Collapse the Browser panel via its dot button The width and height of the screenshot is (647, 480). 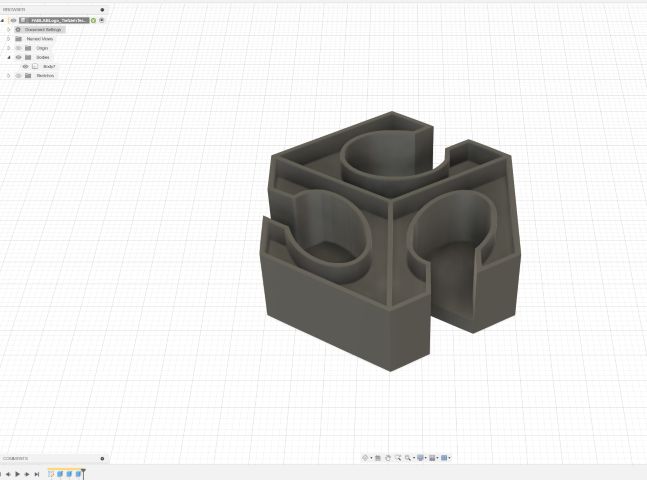(x=102, y=9)
